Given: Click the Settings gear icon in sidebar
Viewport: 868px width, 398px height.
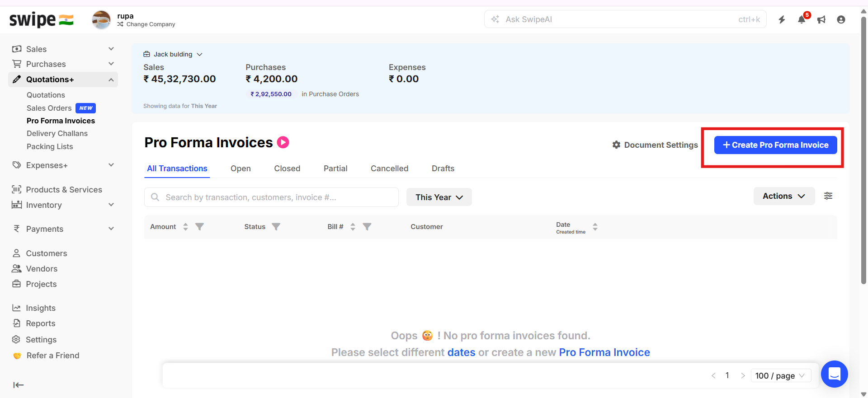Looking at the screenshot, I should pyautogui.click(x=16, y=339).
